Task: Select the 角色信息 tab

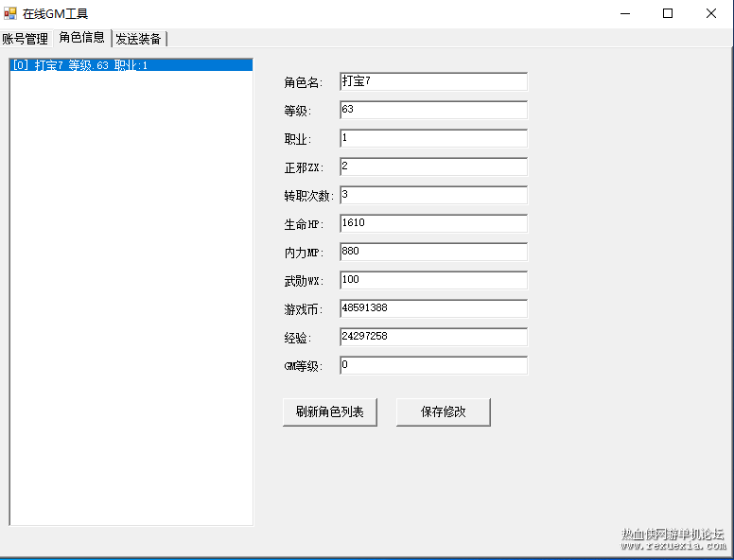Action: point(82,38)
